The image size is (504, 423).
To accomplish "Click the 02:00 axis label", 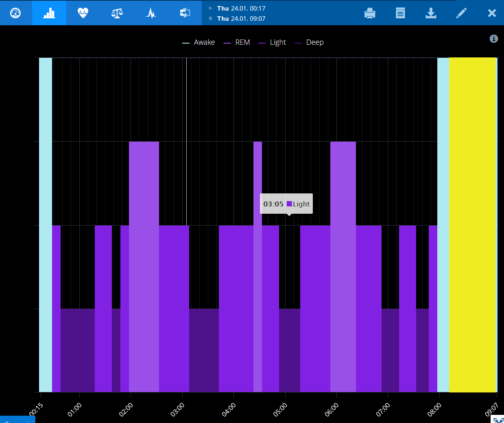I will click(x=126, y=410).
